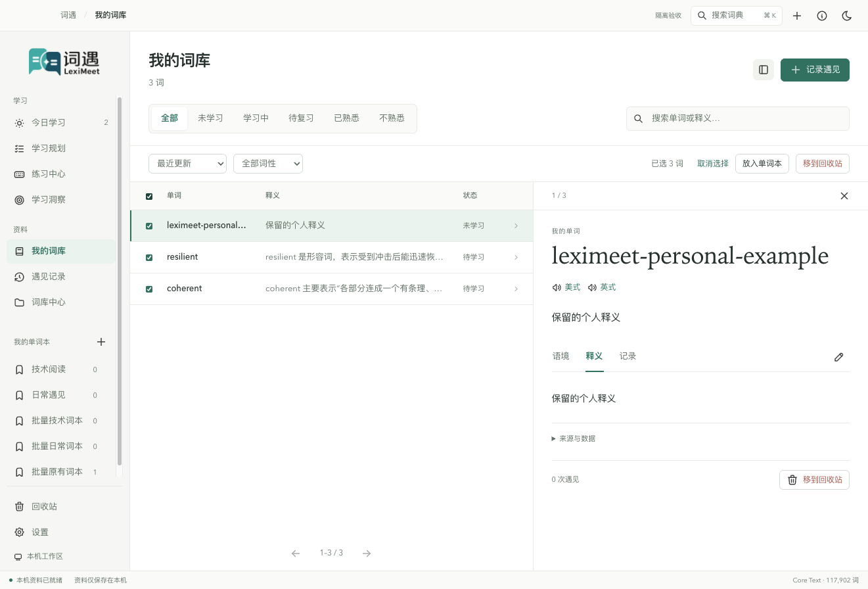The image size is (868, 589).
Task: Expand 来源与数据 section
Action: click(x=574, y=438)
